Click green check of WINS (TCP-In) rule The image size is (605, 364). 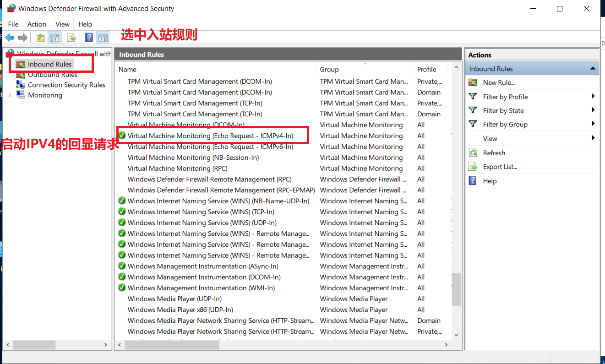[x=122, y=212]
